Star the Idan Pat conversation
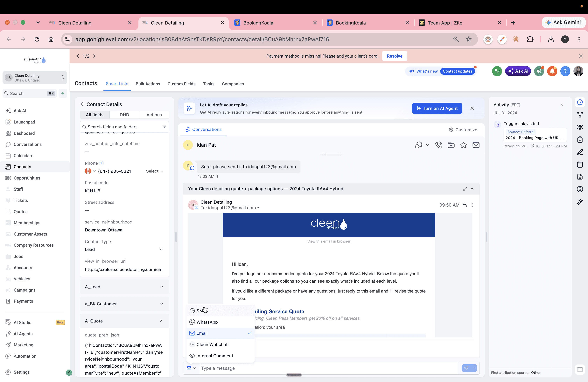This screenshot has height=382, width=588. pos(464,145)
